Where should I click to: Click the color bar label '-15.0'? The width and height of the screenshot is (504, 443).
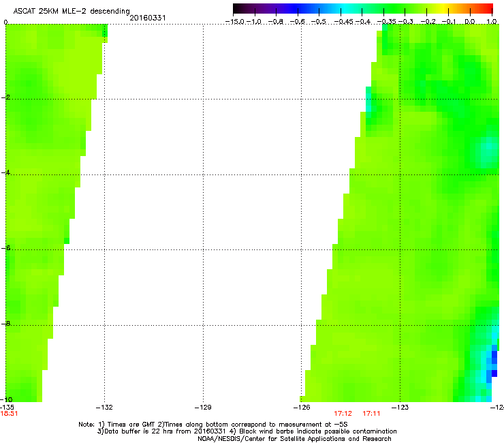click(x=235, y=22)
